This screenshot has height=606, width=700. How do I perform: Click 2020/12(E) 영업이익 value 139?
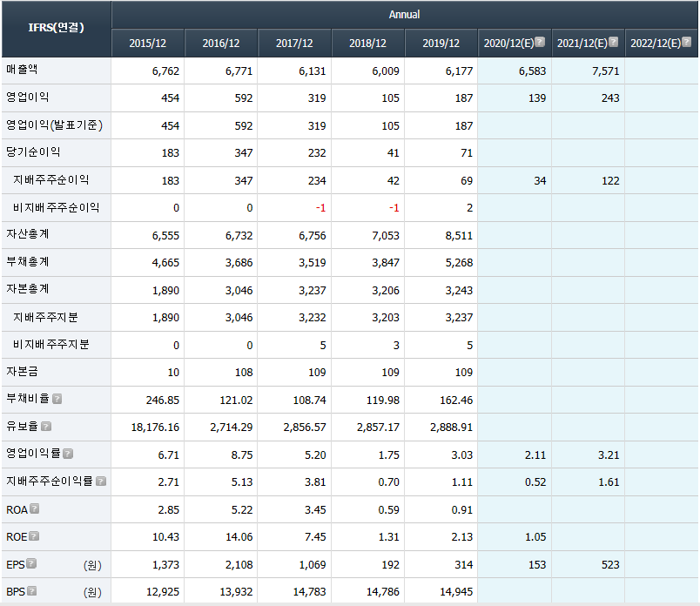537,98
